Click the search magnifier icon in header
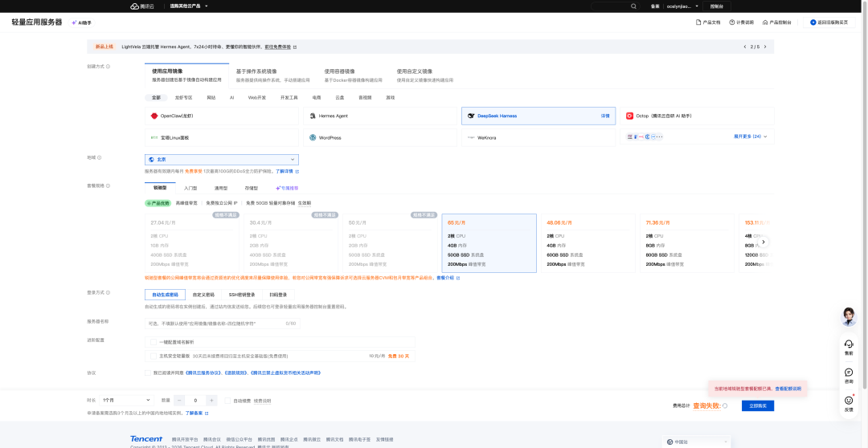Screen dimensions: 868x448 [634, 6]
